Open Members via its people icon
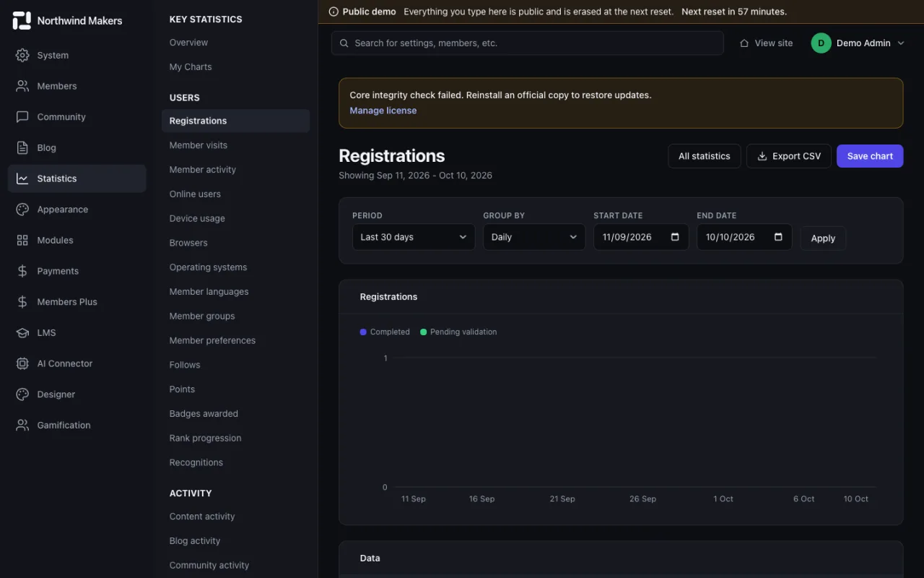Image resolution: width=924 pixels, height=578 pixels. tap(22, 86)
